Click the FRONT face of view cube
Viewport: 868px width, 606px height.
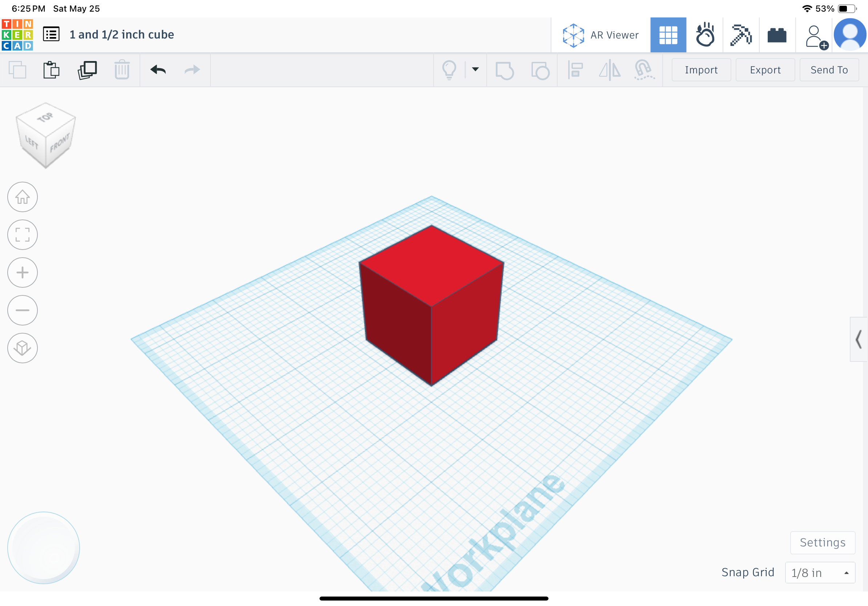tap(60, 143)
